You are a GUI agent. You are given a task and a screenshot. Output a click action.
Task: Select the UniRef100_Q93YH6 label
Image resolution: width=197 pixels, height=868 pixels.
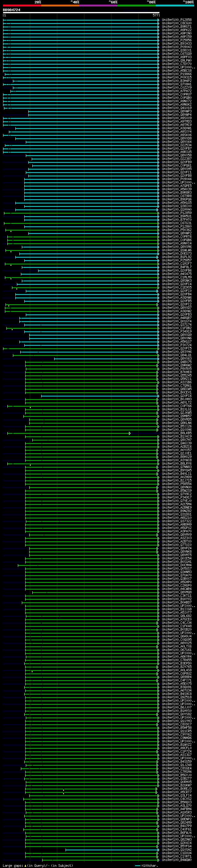point(177,352)
